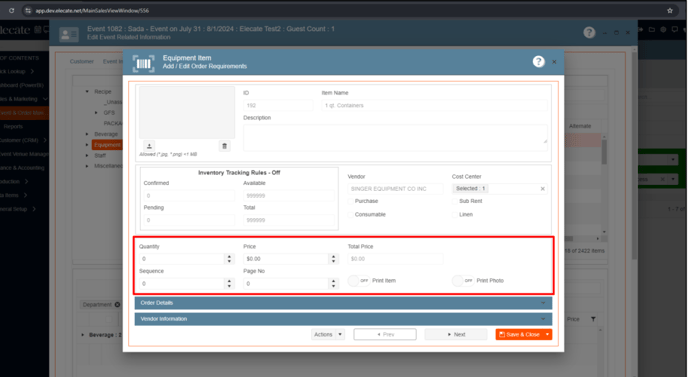
Task: Click the Save & Close button
Action: click(520, 334)
